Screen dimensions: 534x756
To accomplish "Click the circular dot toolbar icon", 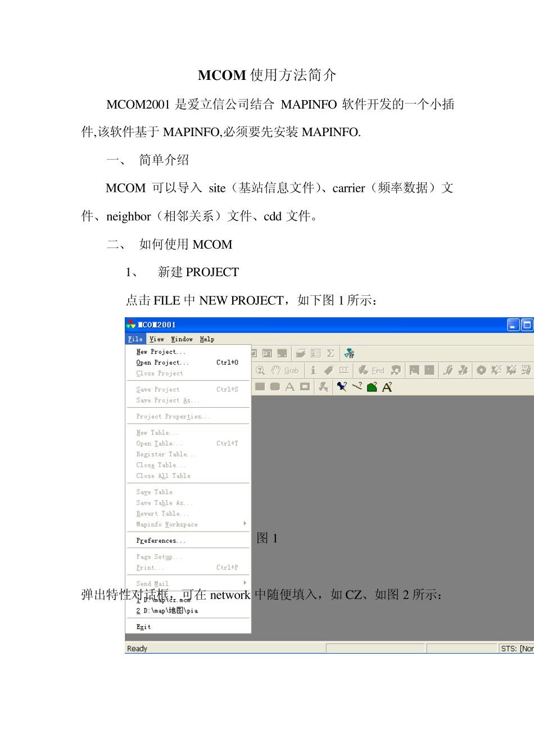I will (482, 370).
